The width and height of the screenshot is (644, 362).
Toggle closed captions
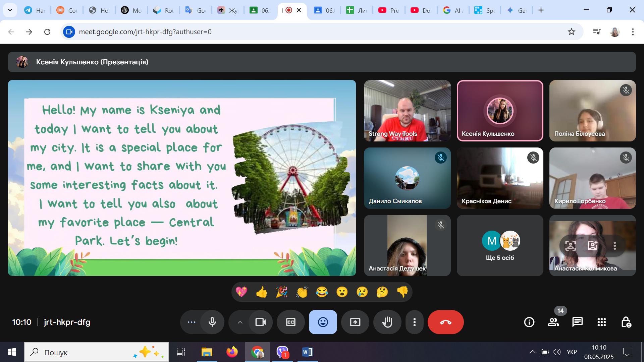pos(290,322)
